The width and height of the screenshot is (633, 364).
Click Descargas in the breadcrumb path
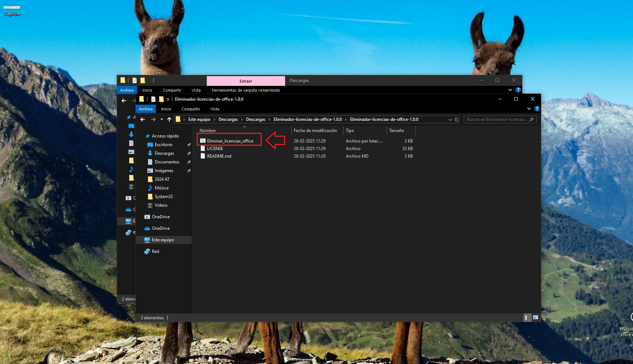[x=228, y=119]
